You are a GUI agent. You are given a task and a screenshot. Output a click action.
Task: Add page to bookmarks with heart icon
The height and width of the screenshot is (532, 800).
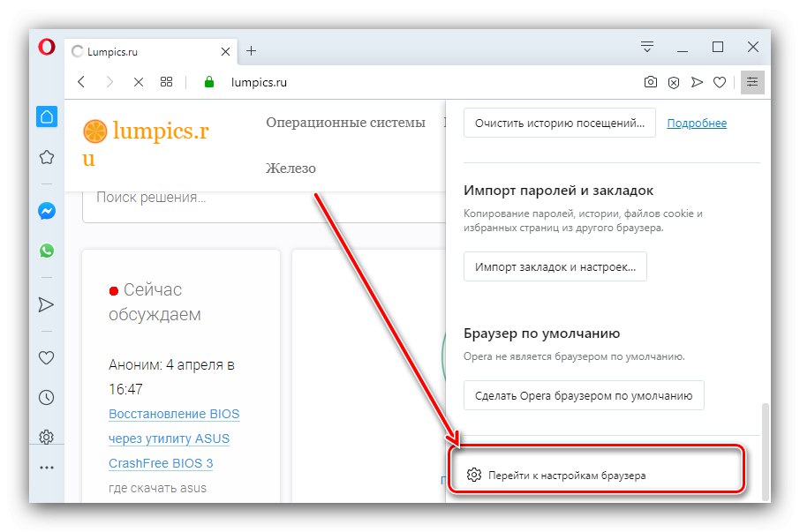pos(720,81)
